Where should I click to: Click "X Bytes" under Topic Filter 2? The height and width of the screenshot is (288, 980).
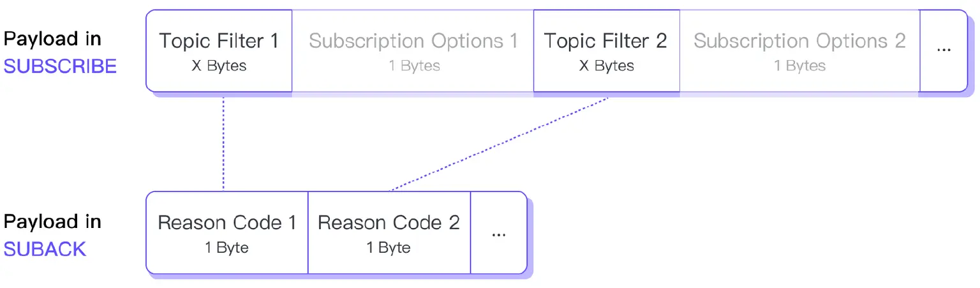(606, 66)
